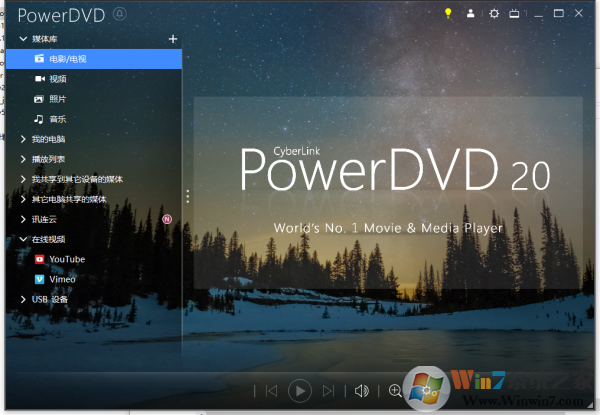Expand 播放列表 chevron
Image resolution: width=600 pixels, height=415 pixels.
[23, 159]
